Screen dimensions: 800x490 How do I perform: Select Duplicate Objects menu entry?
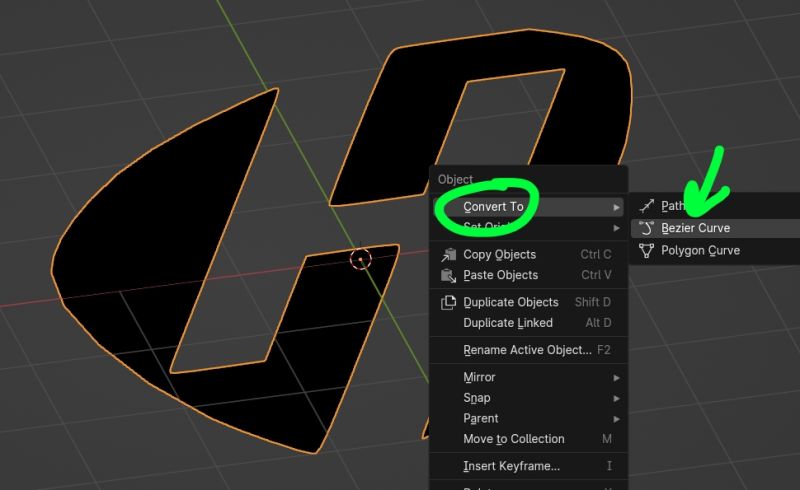pos(529,302)
